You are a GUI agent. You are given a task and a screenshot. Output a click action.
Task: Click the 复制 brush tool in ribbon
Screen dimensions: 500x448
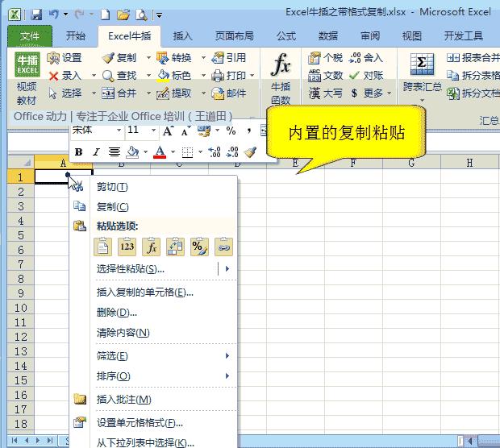119,58
